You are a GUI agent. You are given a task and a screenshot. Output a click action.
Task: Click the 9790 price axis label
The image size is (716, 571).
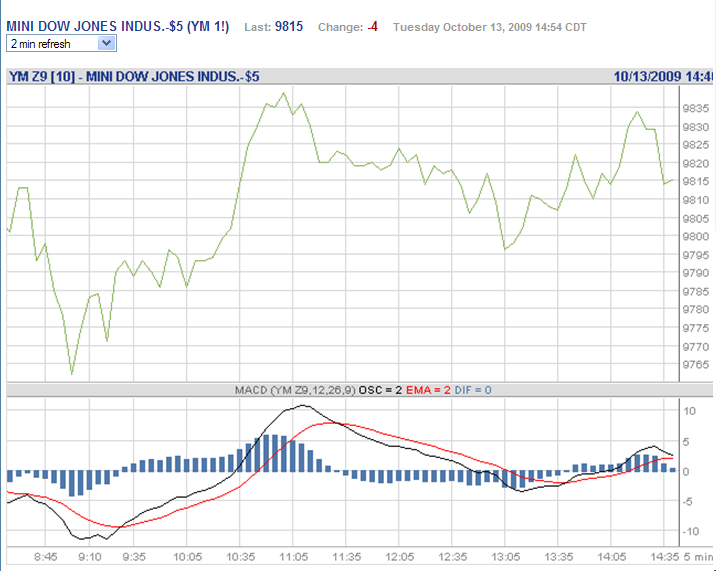696,273
